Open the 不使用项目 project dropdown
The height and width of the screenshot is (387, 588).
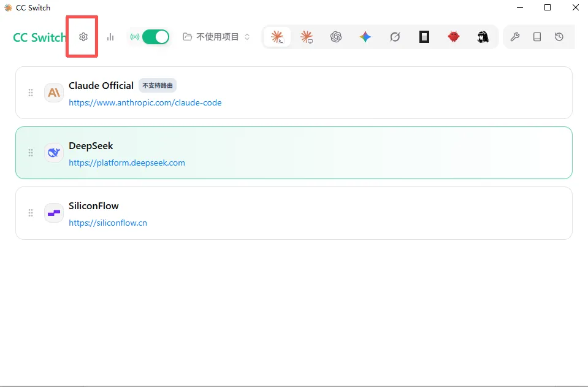coord(216,37)
